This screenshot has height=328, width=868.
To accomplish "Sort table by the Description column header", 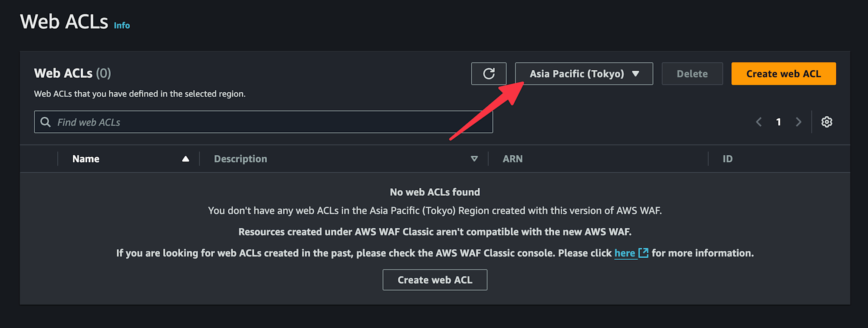I will click(x=240, y=159).
